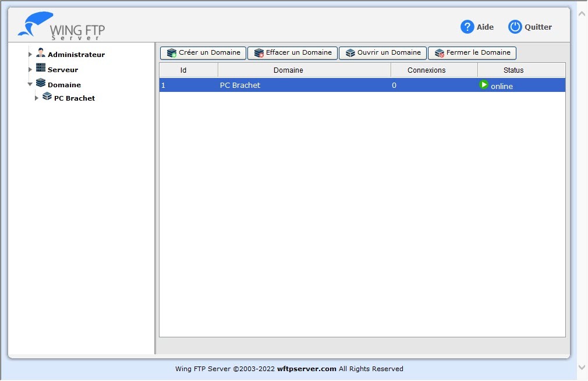
Task: Click the Administrateur person icon
Action: click(41, 53)
